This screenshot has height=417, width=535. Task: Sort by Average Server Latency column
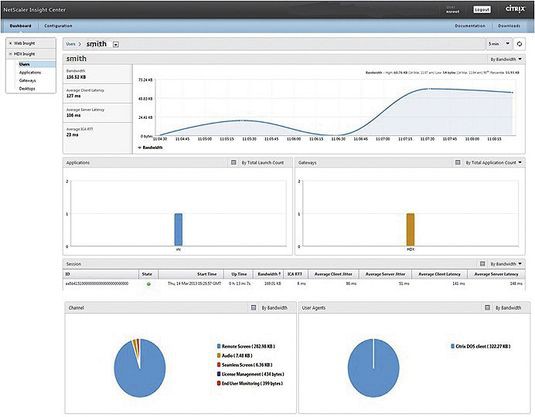[496, 274]
